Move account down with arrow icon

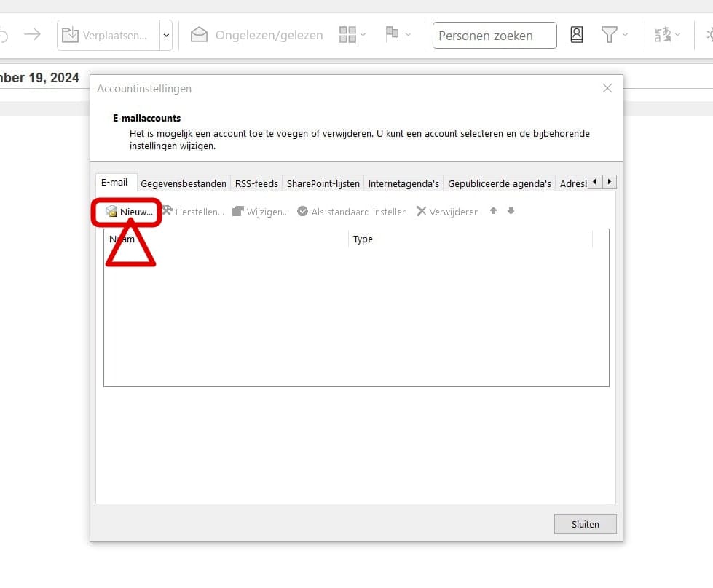click(511, 211)
